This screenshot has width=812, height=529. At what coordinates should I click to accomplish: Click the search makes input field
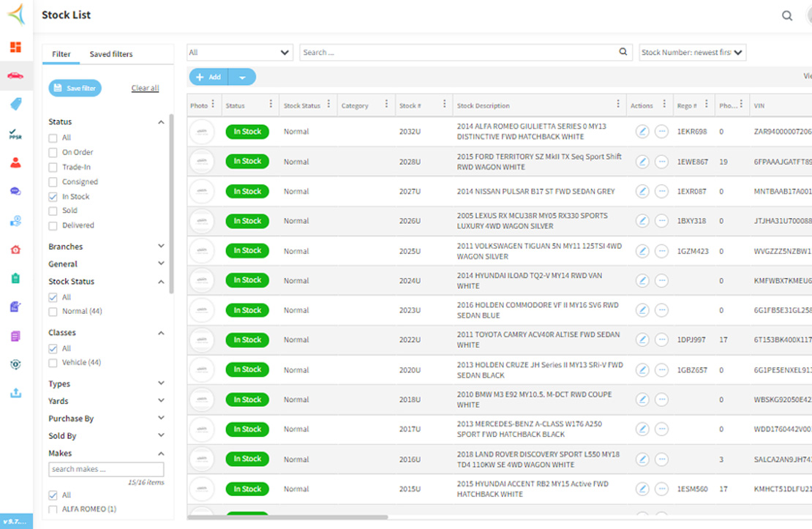[106, 470]
